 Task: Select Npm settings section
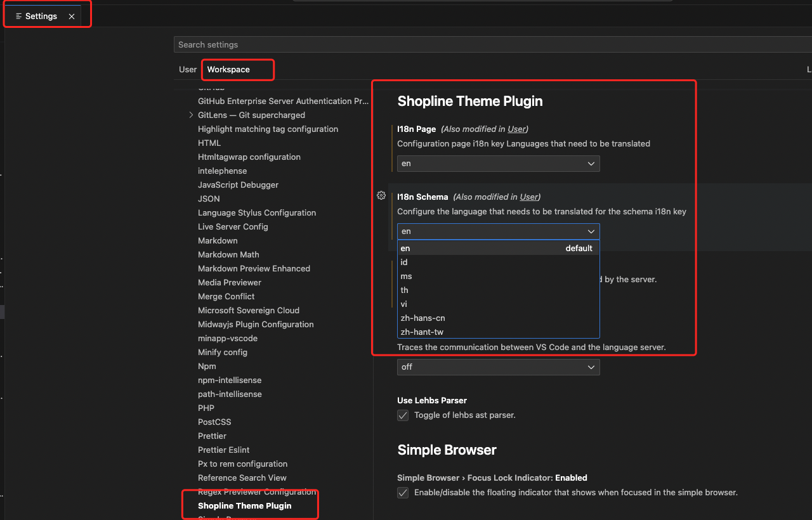[207, 366]
